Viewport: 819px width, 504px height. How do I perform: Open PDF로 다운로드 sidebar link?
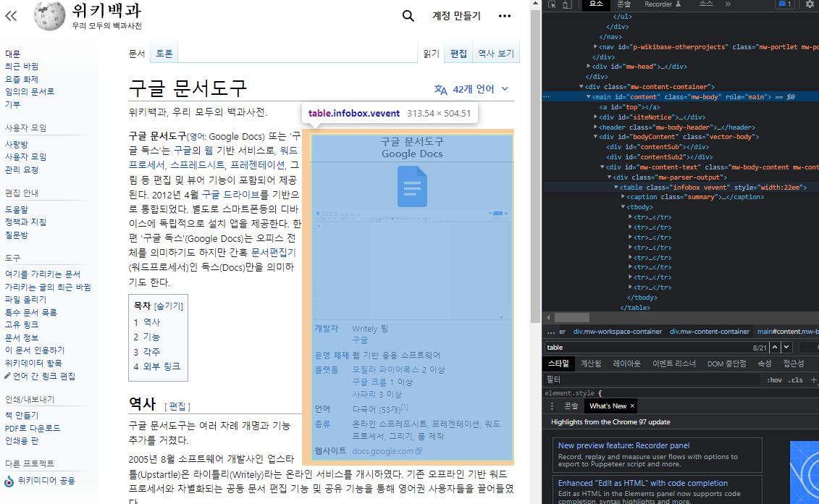tap(33, 428)
